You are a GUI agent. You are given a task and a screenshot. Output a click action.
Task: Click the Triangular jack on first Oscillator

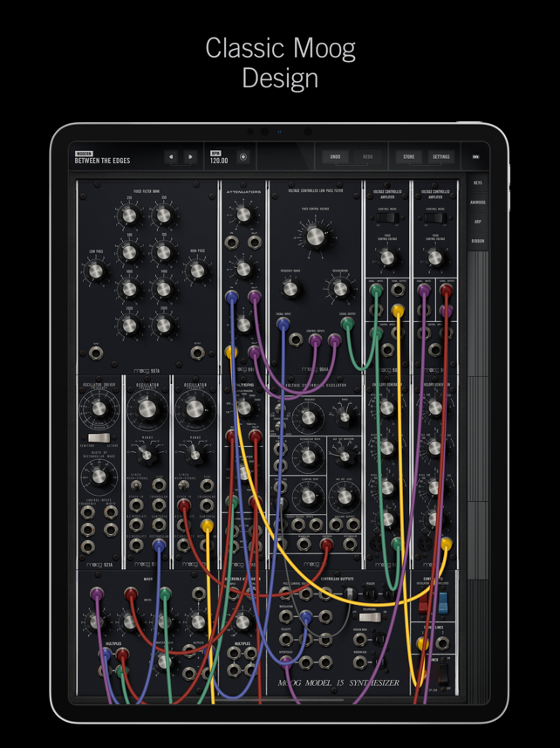coord(159,505)
